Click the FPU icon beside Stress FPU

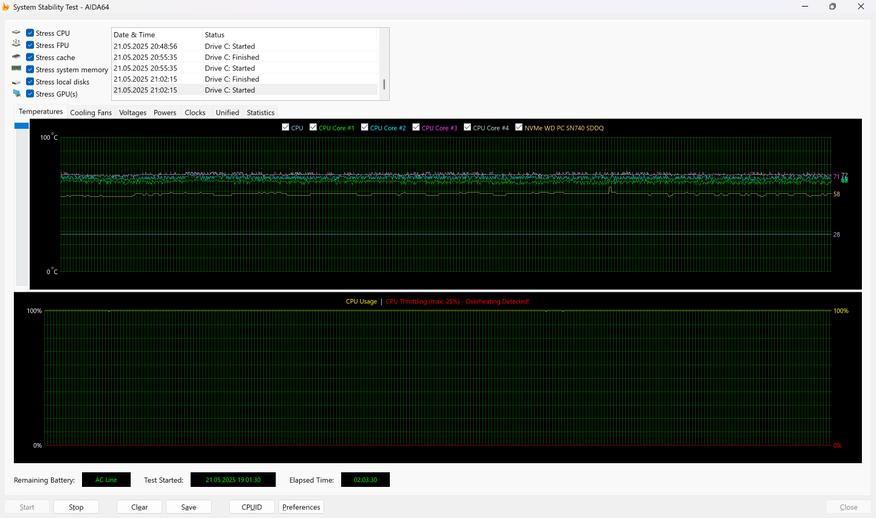[16, 45]
